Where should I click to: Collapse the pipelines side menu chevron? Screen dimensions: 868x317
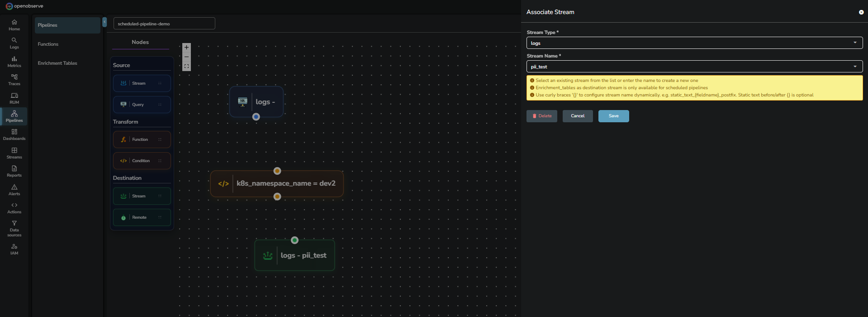pos(104,22)
